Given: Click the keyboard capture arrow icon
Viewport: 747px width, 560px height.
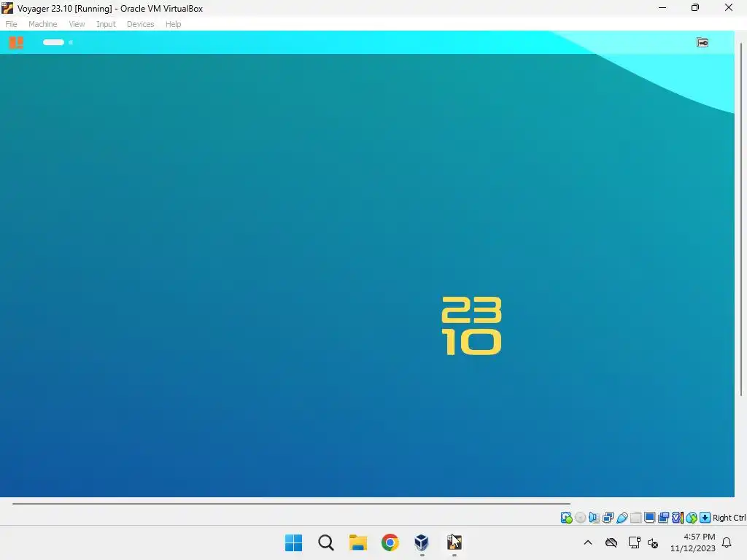Looking at the screenshot, I should point(705,518).
